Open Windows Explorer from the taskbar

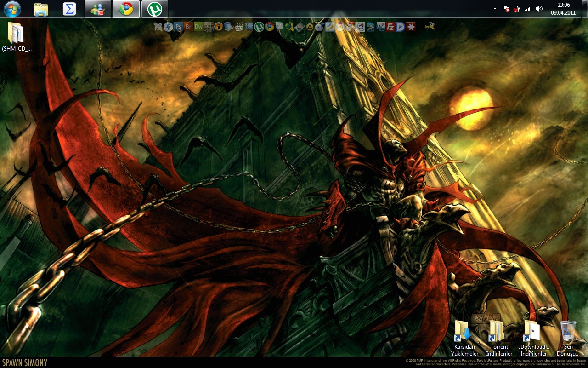tap(41, 9)
